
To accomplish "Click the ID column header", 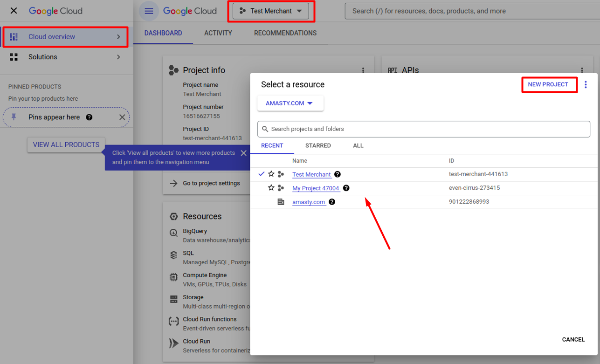I will pyautogui.click(x=451, y=161).
